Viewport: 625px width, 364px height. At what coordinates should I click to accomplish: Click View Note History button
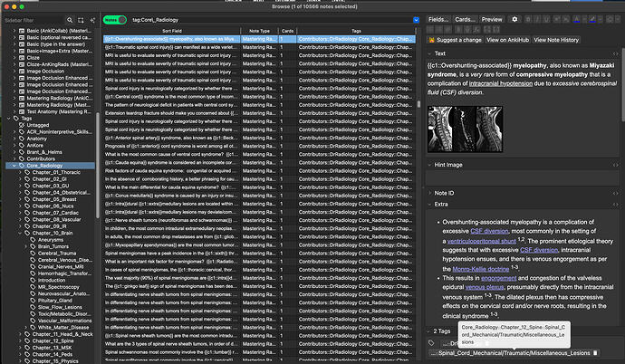556,40
